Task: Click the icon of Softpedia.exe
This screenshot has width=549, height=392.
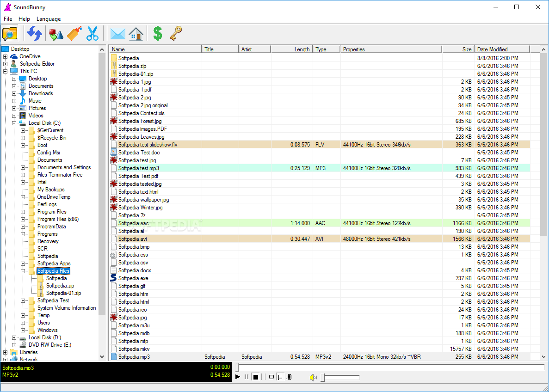Action: 113,278
